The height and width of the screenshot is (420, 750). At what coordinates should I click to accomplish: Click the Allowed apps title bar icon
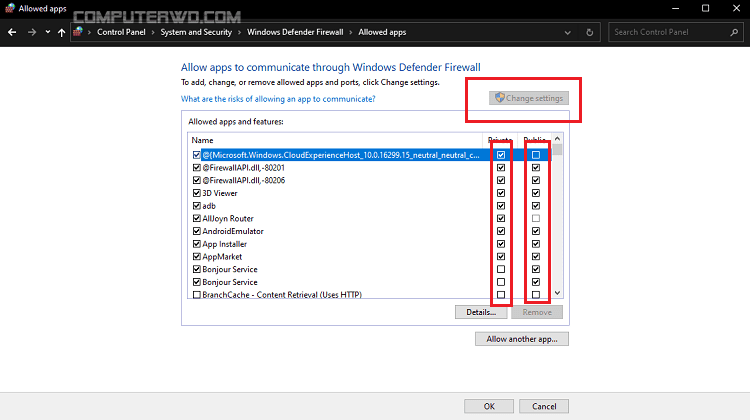[10, 8]
